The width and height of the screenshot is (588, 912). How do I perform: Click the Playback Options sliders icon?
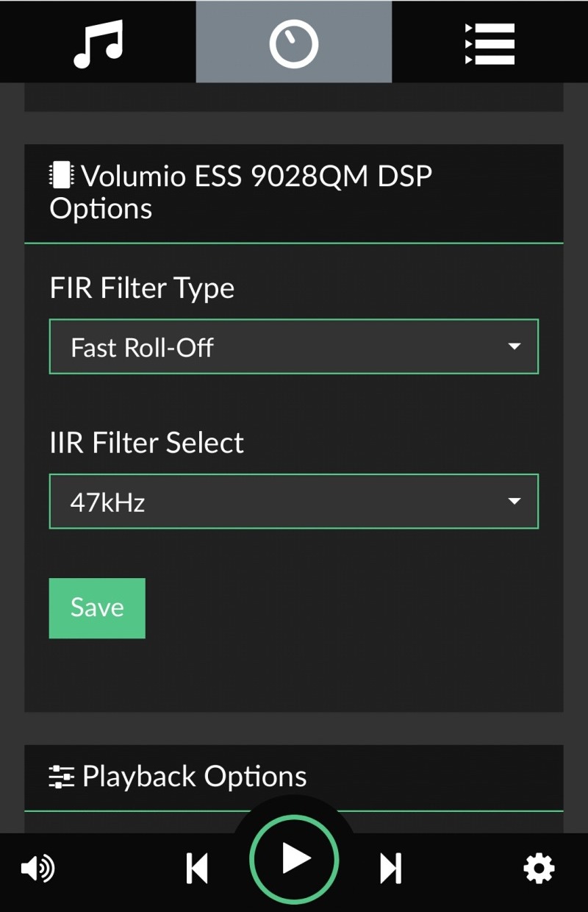tap(61, 777)
